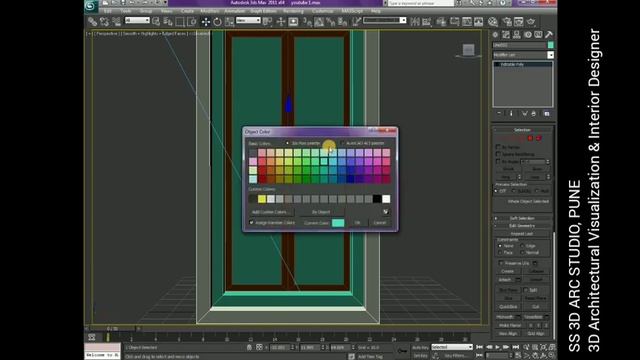Click the Align tool icon
Screen dimensions: 640x360
[427, 22]
